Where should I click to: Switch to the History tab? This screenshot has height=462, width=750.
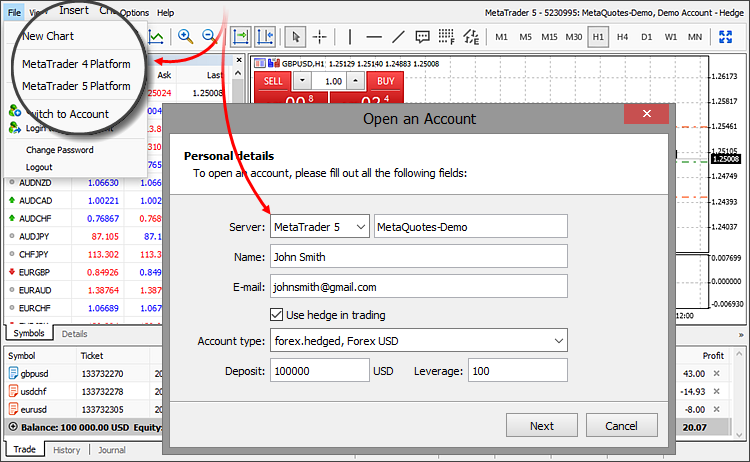[x=66, y=450]
